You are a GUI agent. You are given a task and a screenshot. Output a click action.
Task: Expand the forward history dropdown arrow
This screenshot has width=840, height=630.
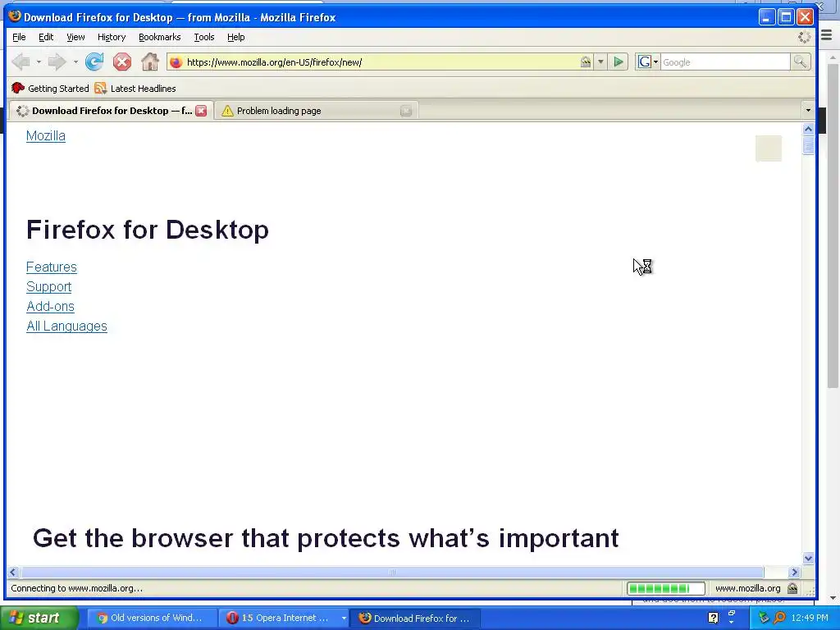(x=75, y=62)
